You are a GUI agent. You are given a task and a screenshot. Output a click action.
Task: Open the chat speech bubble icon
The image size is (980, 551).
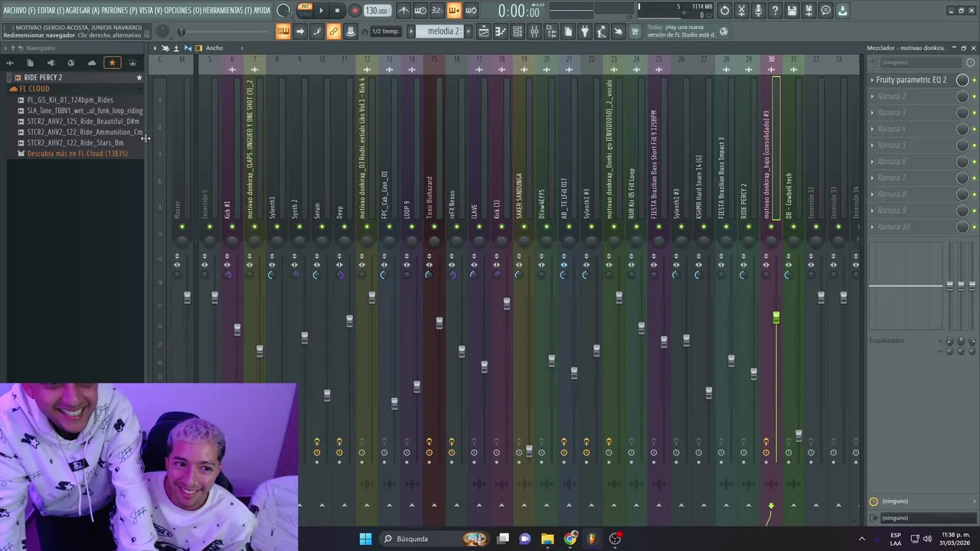pyautogui.click(x=825, y=11)
